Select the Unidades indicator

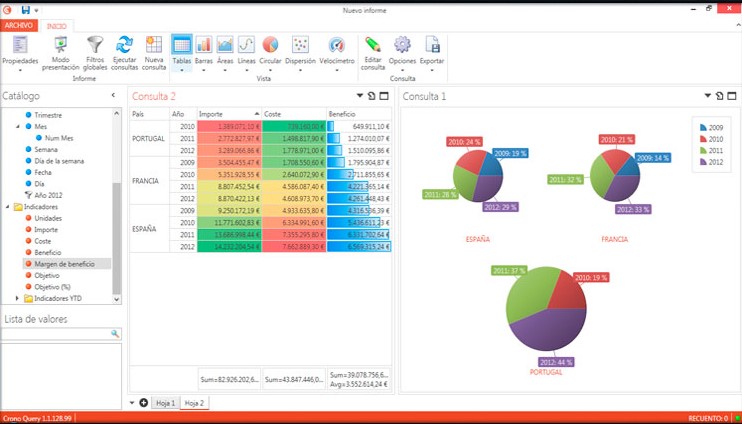click(x=48, y=218)
